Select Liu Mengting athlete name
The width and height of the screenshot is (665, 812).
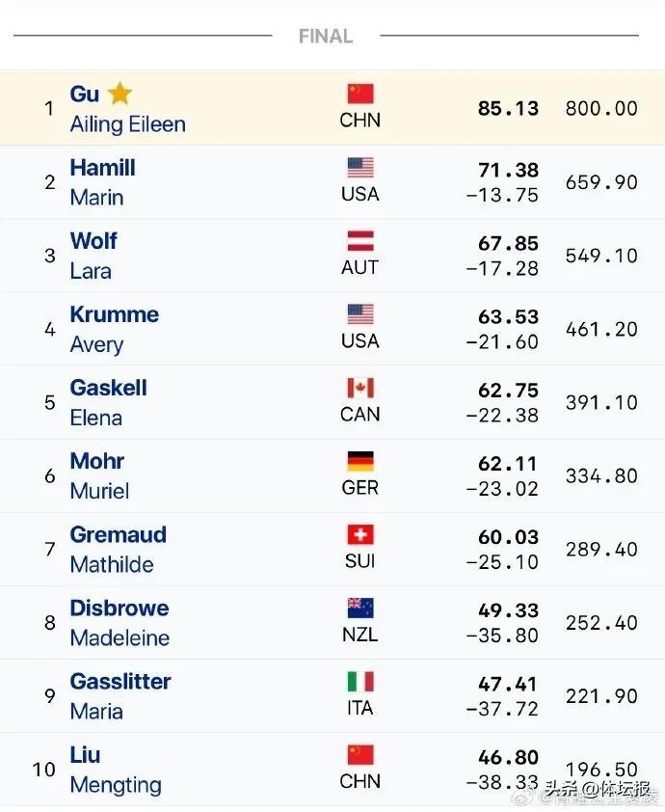point(115,770)
